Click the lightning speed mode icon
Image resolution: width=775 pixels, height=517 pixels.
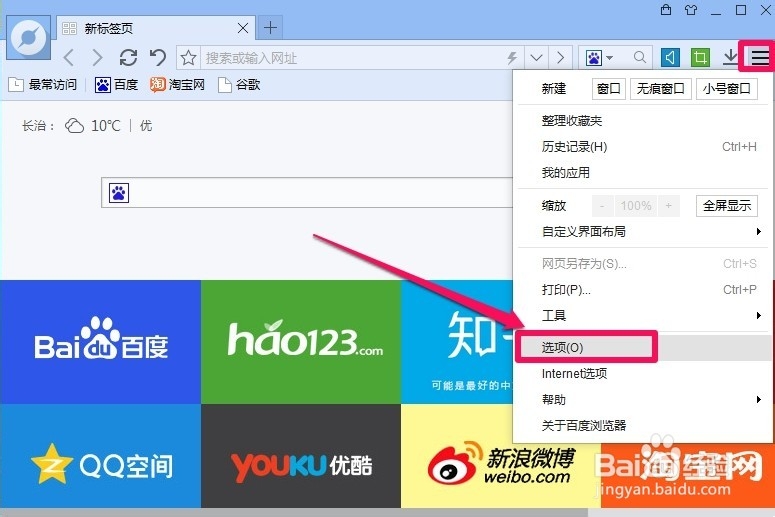[512, 58]
